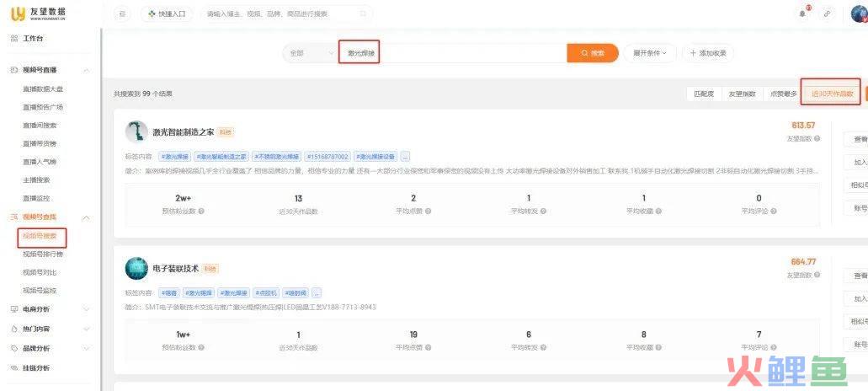This screenshot has width=868, height=391.
Task: Click help icon under 平均收藏 value 1
Action: [658, 211]
